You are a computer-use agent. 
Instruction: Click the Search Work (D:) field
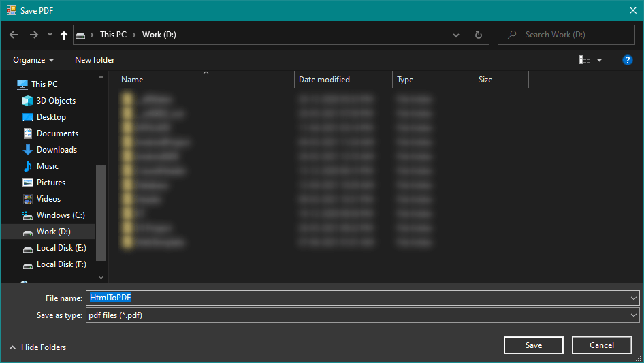[572, 35]
